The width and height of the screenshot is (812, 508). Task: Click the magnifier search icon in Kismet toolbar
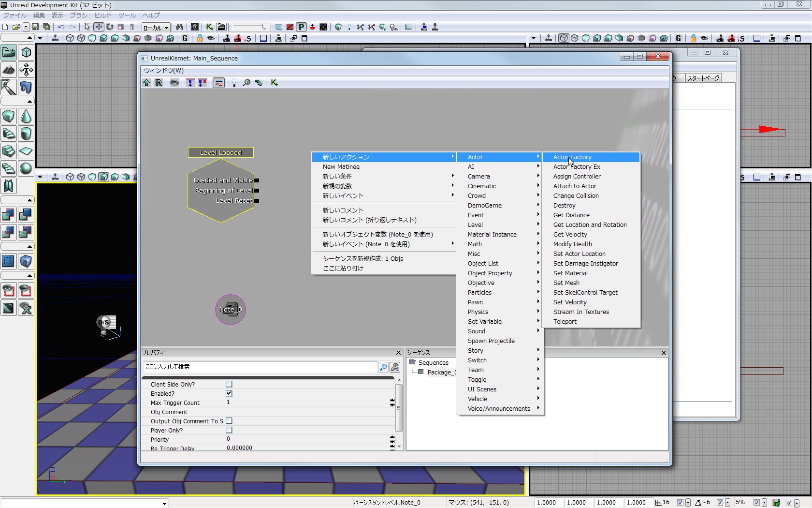(246, 83)
